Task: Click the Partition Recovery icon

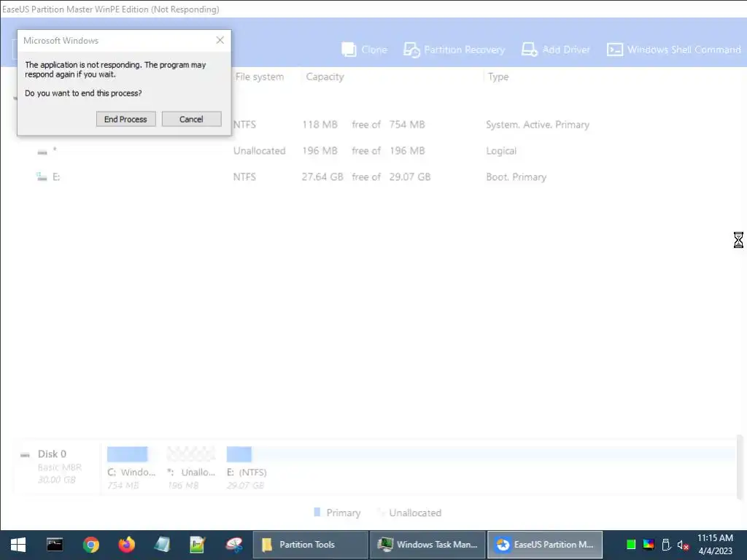Action: pyautogui.click(x=411, y=50)
